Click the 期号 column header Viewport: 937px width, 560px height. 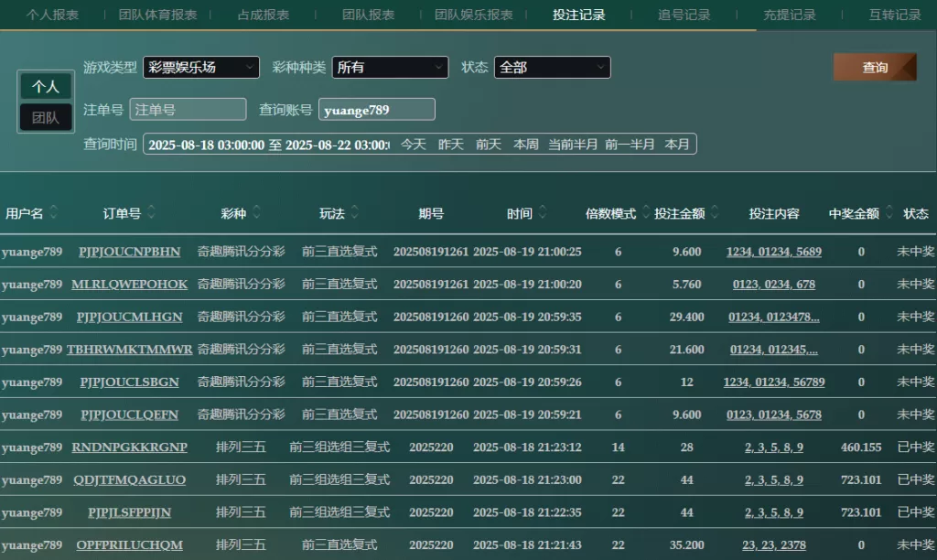click(x=431, y=213)
